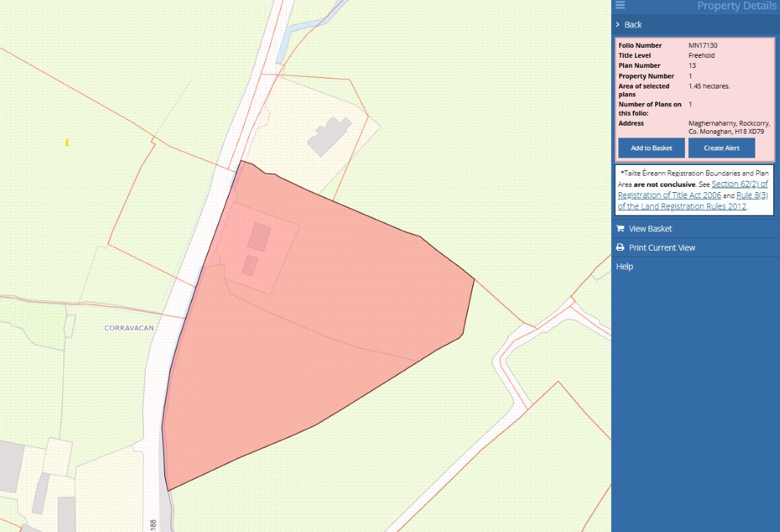This screenshot has width=780, height=532.
Task: Click the grey building north of the parcel
Action: (329, 136)
